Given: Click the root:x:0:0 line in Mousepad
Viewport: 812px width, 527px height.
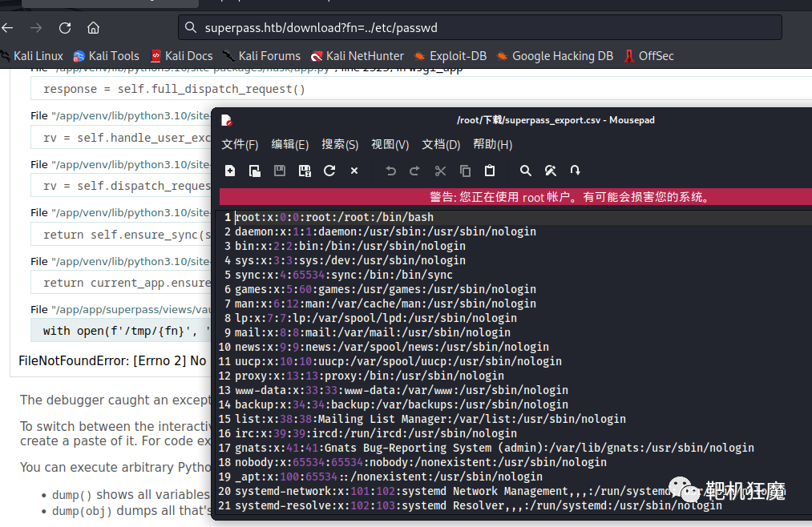Looking at the screenshot, I should pyautogui.click(x=334, y=217).
